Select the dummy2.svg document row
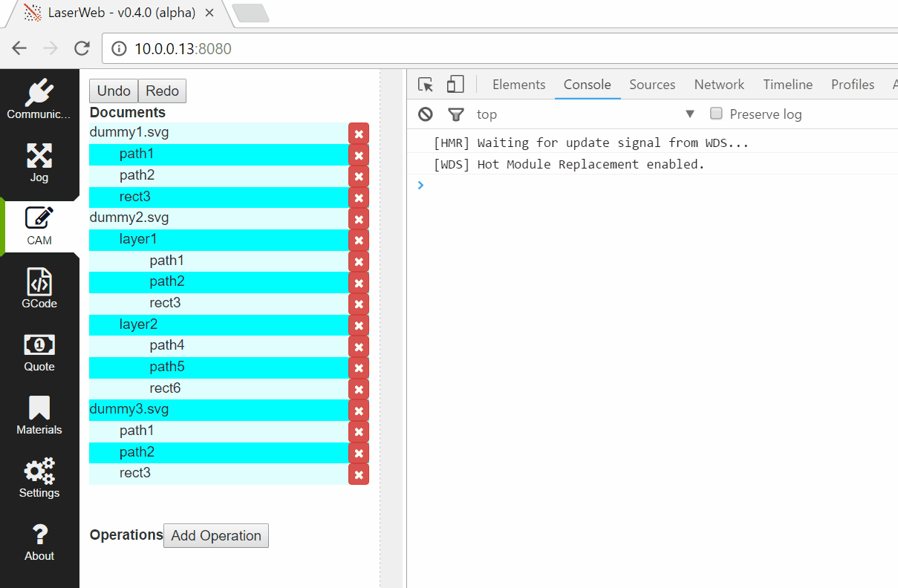This screenshot has width=898, height=588. coord(218,218)
